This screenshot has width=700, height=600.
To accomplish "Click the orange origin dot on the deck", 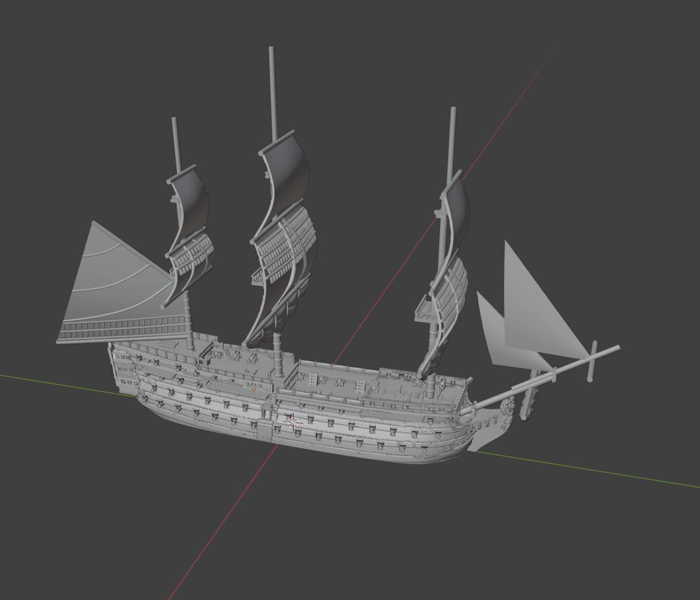I will coord(254,389).
